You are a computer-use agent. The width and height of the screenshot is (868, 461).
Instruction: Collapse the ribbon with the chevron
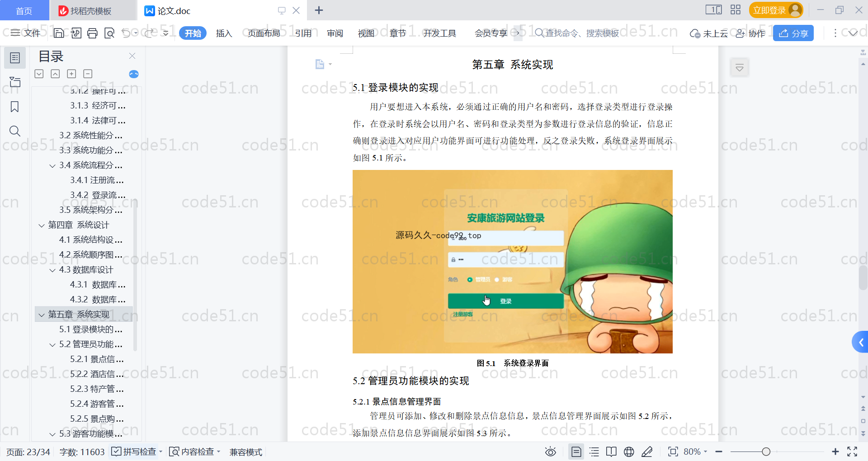point(853,33)
